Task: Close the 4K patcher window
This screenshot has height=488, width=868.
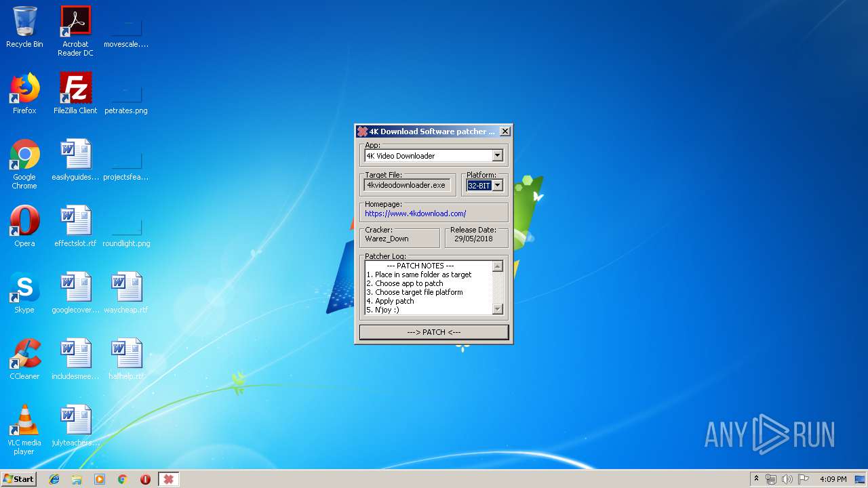Action: [x=505, y=131]
